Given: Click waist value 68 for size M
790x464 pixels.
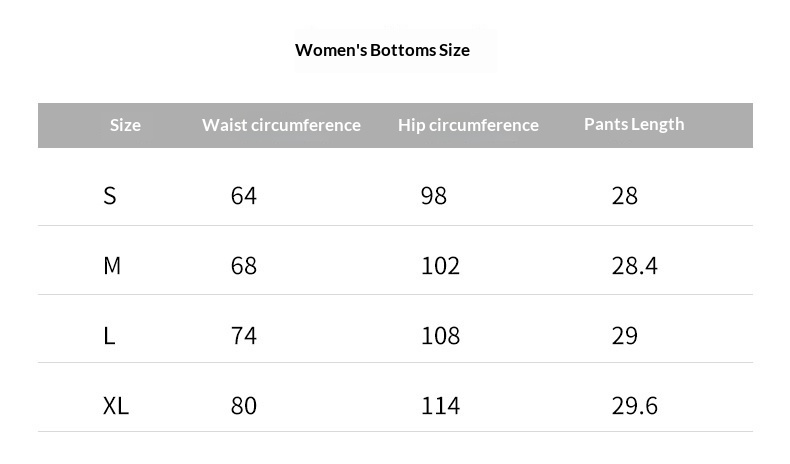Looking at the screenshot, I should (x=244, y=266).
